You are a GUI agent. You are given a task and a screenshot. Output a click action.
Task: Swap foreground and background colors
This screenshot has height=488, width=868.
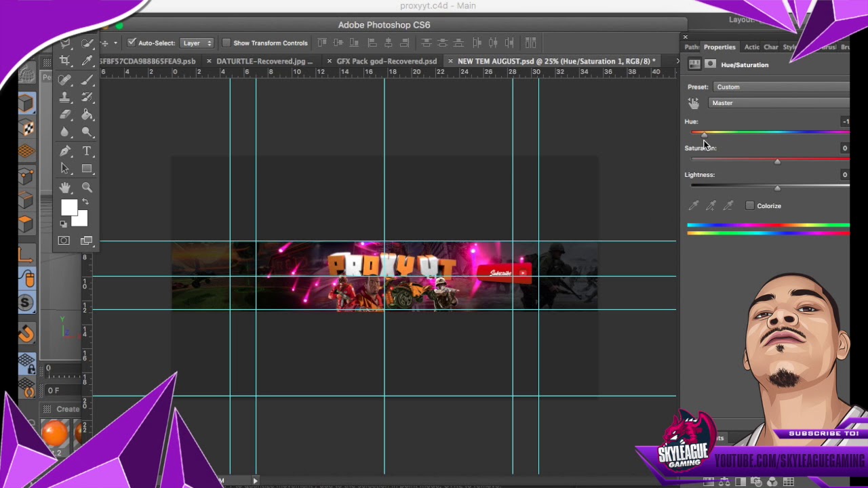pos(85,202)
